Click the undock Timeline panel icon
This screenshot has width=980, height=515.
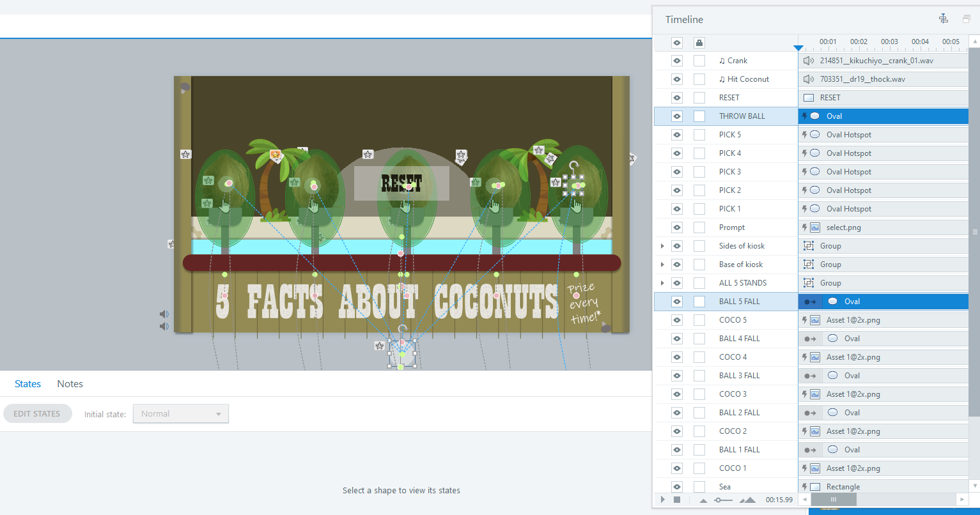pyautogui.click(x=966, y=19)
